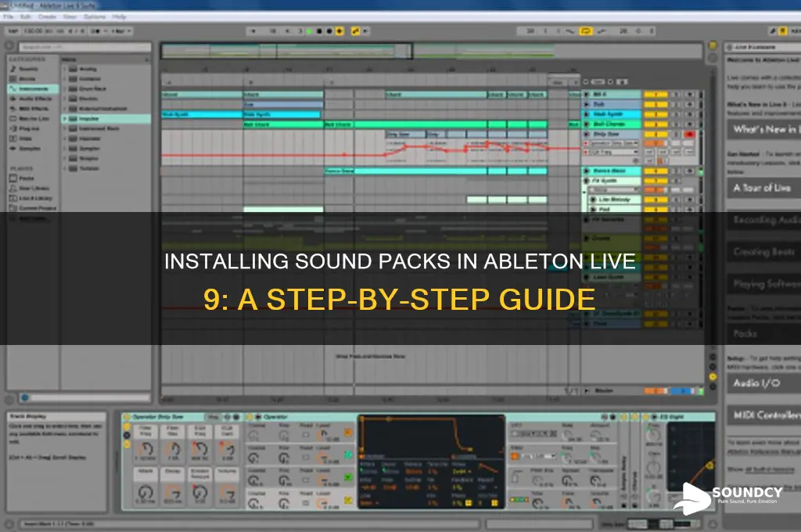This screenshot has height=532, width=801.
Task: Expand the Sampler instrument entry
Action: click(x=65, y=148)
